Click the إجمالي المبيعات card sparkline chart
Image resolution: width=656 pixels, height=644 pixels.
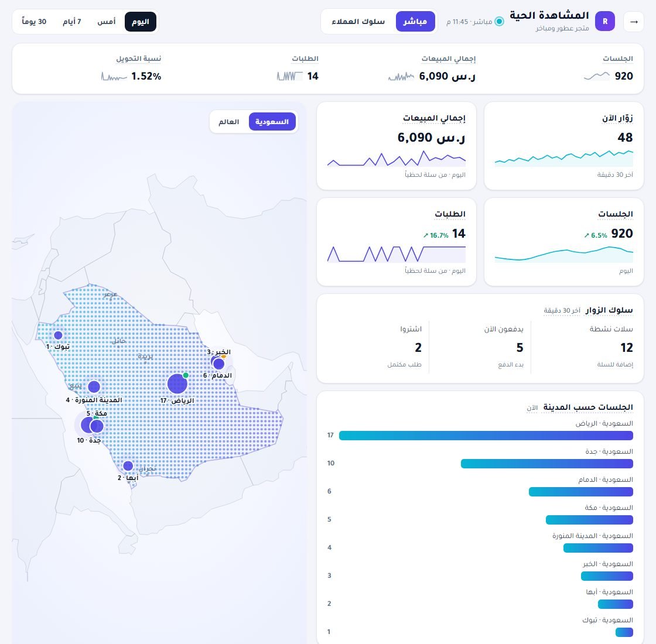[x=396, y=159]
